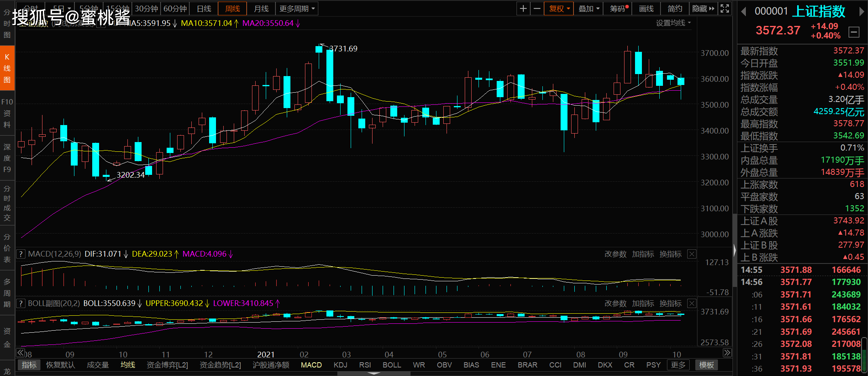Screen dimensions: 868x376
Task: Click the zoom-out minus icon
Action: (x=537, y=8)
